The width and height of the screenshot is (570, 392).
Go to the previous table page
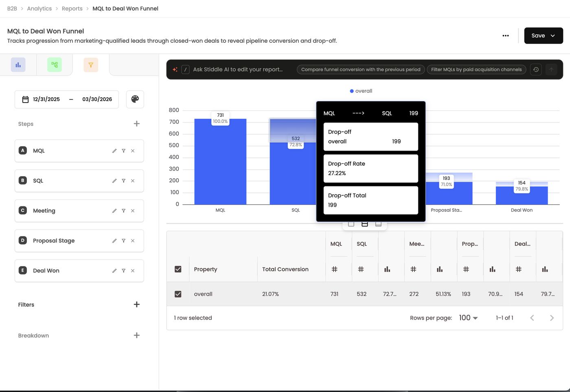click(x=532, y=318)
